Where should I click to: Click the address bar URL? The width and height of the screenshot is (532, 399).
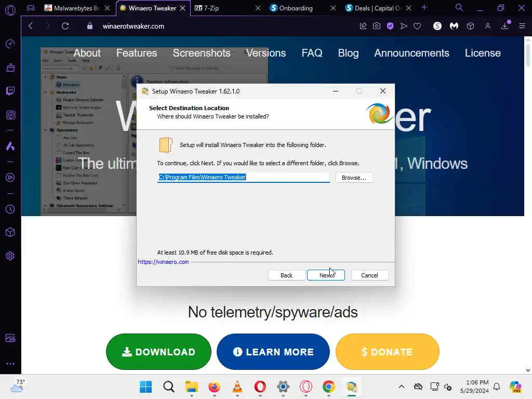click(x=134, y=26)
